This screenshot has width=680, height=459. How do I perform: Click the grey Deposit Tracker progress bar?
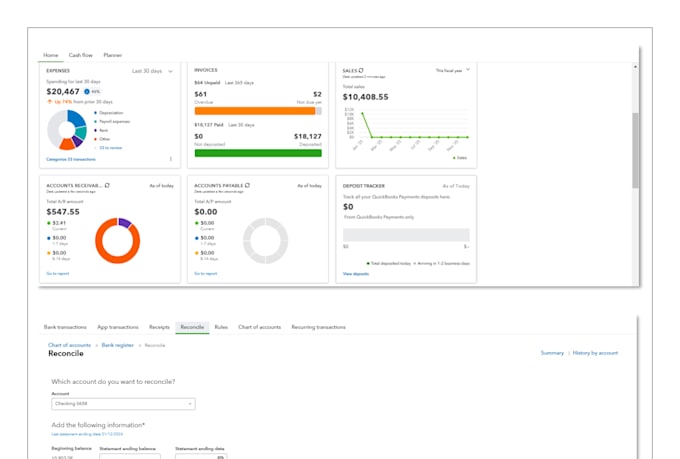click(406, 235)
